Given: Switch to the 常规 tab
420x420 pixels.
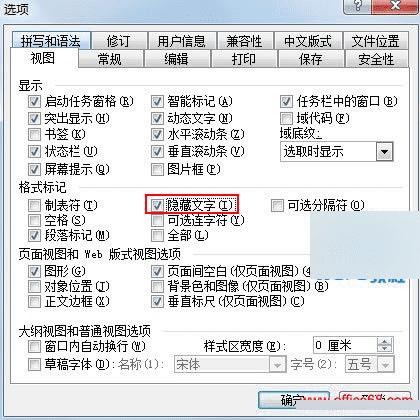Looking at the screenshot, I should [110, 59].
